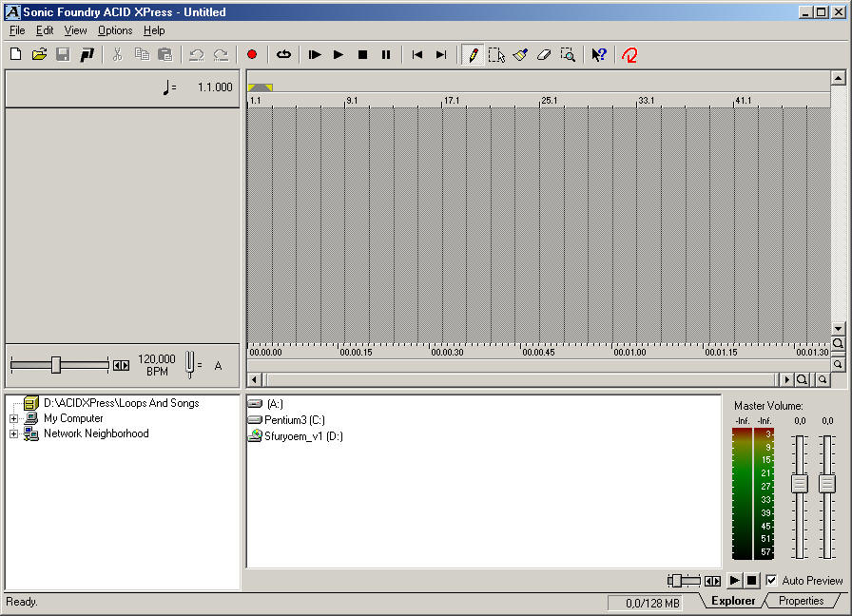Click the 1.1.000 beat position display
Image resolution: width=852 pixels, height=616 pixels.
pyautogui.click(x=215, y=87)
